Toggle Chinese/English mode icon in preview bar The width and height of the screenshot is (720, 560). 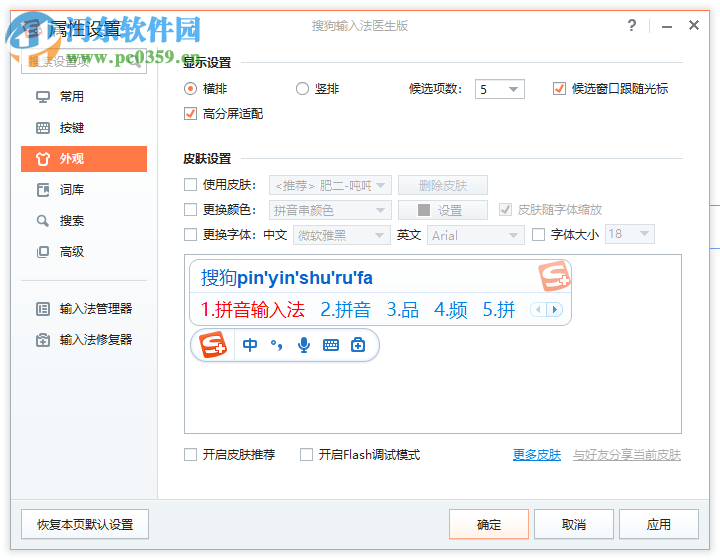pos(250,345)
